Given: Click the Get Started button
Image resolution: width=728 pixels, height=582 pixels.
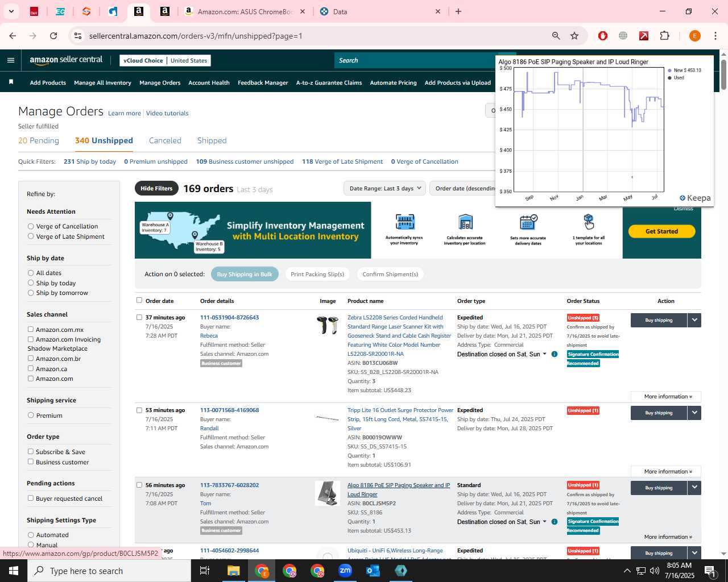Looking at the screenshot, I should pos(661,231).
